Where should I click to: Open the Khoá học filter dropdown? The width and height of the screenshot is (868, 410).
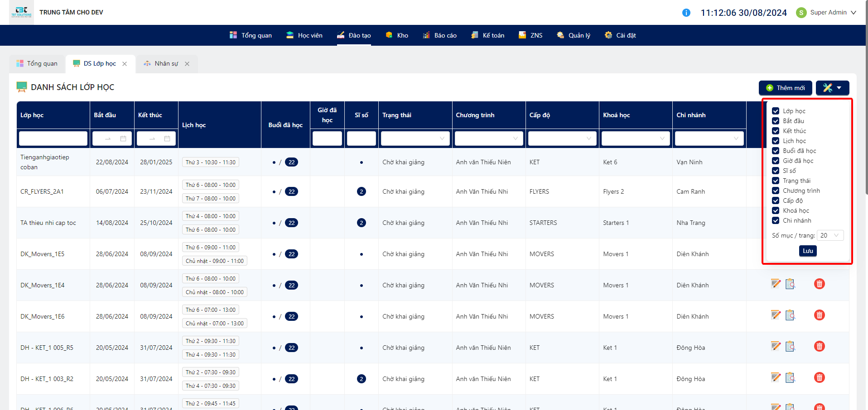(636, 138)
